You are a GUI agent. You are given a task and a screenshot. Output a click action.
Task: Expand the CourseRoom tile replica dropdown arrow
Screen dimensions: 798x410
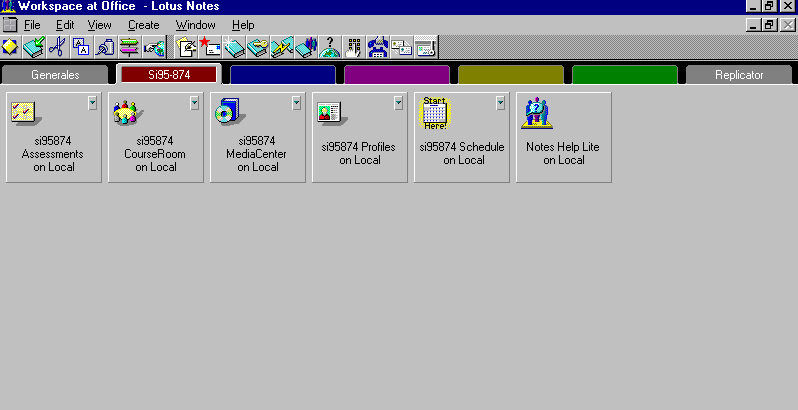click(x=194, y=103)
